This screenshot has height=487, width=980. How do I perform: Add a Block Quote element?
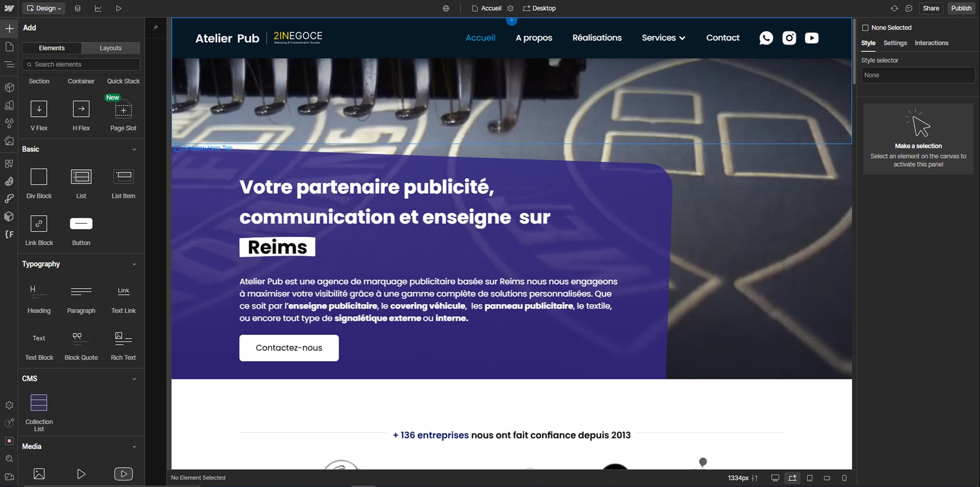coord(81,345)
